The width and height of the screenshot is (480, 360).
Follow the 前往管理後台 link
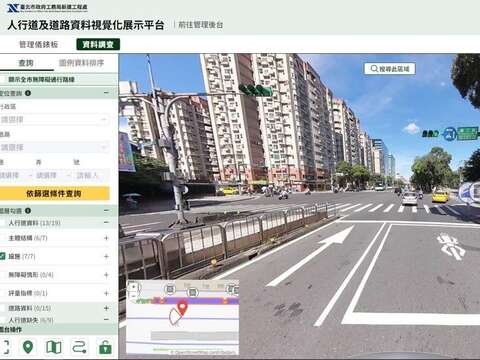(x=201, y=25)
